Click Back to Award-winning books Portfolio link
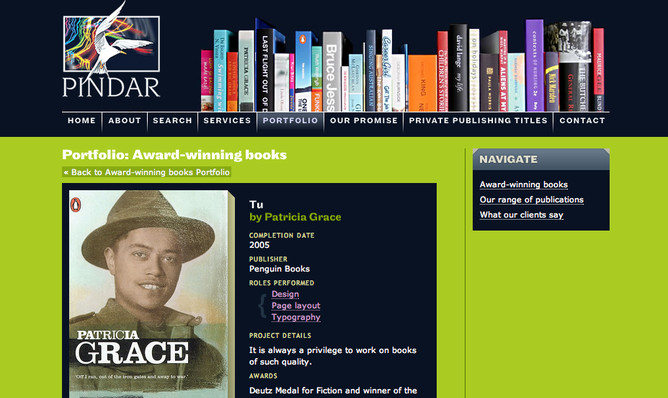 click(x=147, y=172)
